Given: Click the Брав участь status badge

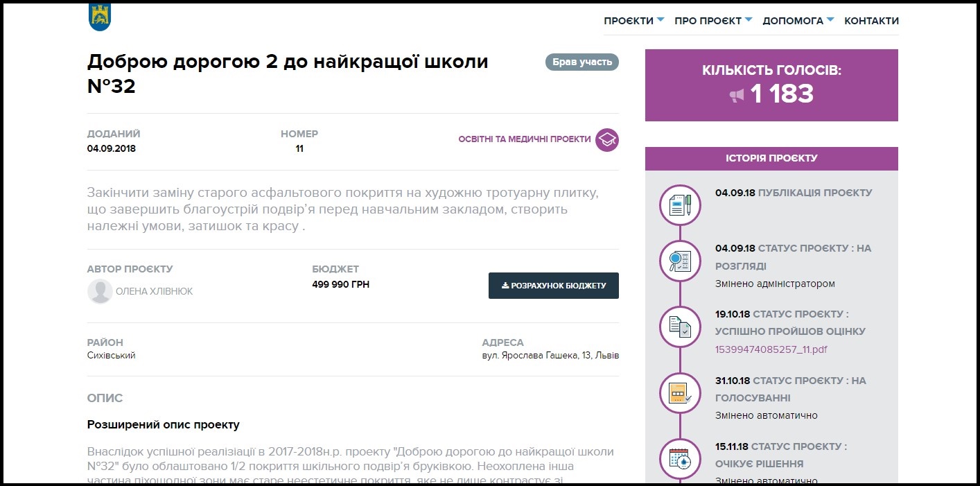Looking at the screenshot, I should pyautogui.click(x=581, y=62).
